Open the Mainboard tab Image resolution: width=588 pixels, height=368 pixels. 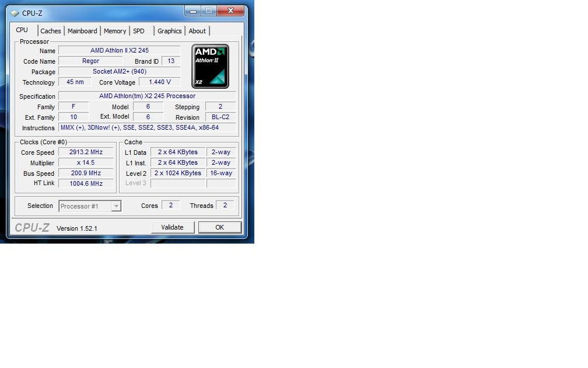pos(82,31)
